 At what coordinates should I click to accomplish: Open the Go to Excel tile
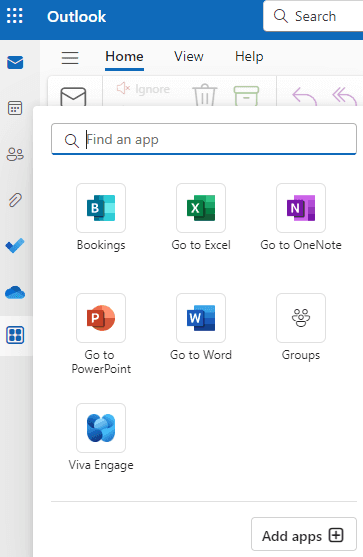click(201, 218)
